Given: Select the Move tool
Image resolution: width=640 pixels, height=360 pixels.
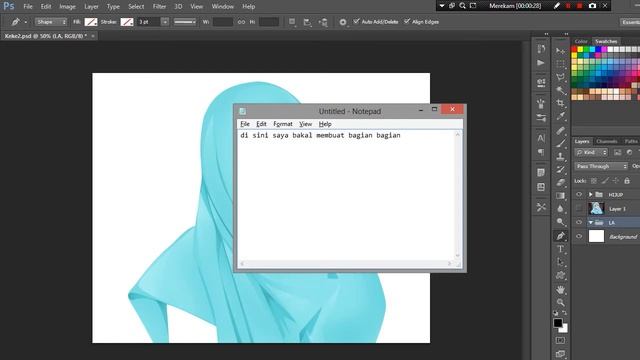Looking at the screenshot, I should [x=560, y=51].
